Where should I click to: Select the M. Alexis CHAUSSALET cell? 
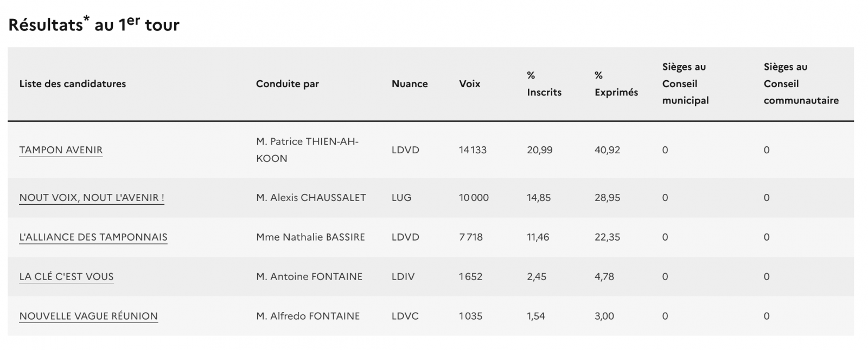coord(311,198)
